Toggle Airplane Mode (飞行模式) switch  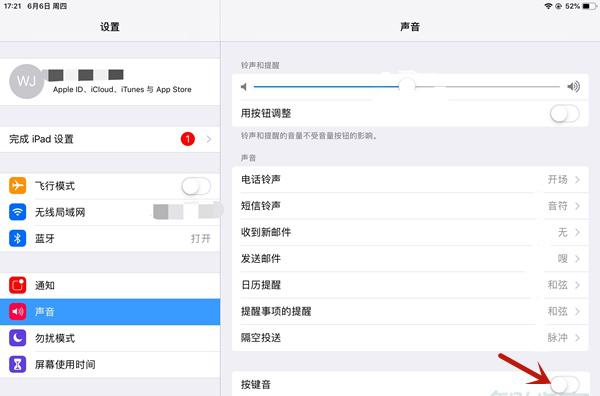point(196,186)
